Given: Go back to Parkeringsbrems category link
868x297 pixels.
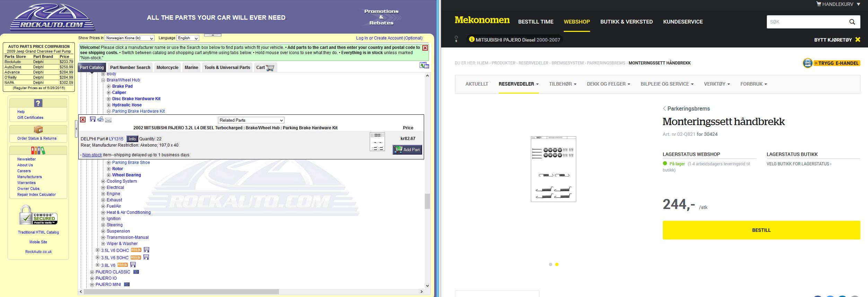Looking at the screenshot, I should [x=686, y=108].
